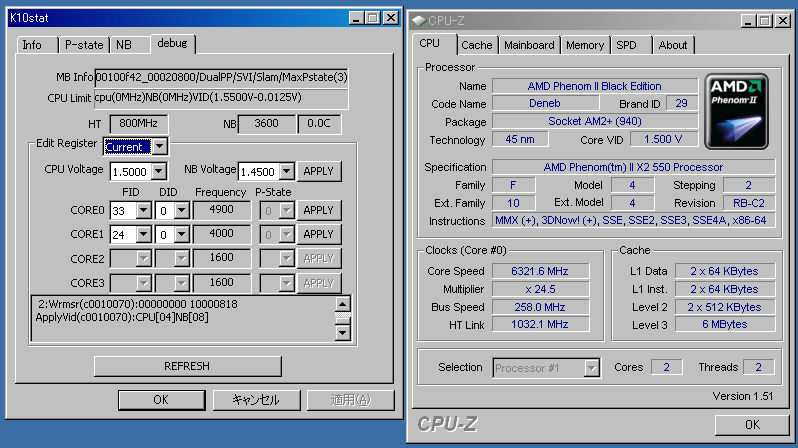Open the CORE0 P-State dropdown
798x448 pixels.
click(287, 210)
